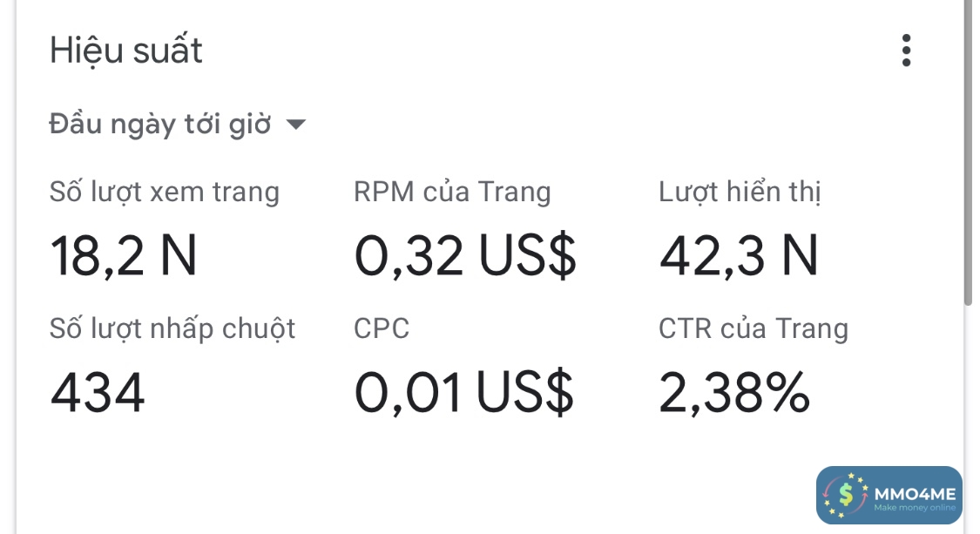Image resolution: width=980 pixels, height=534 pixels.
Task: Click the "CTR của Trang" metric label
Action: pyautogui.click(x=753, y=328)
